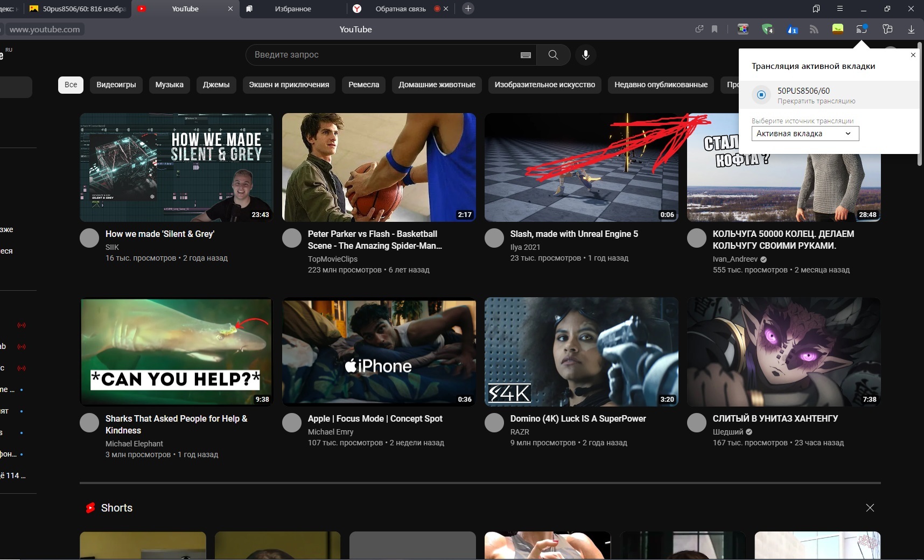Open the Slash, made with Unreal Engine 5 title
924x560 pixels.
pyautogui.click(x=574, y=234)
